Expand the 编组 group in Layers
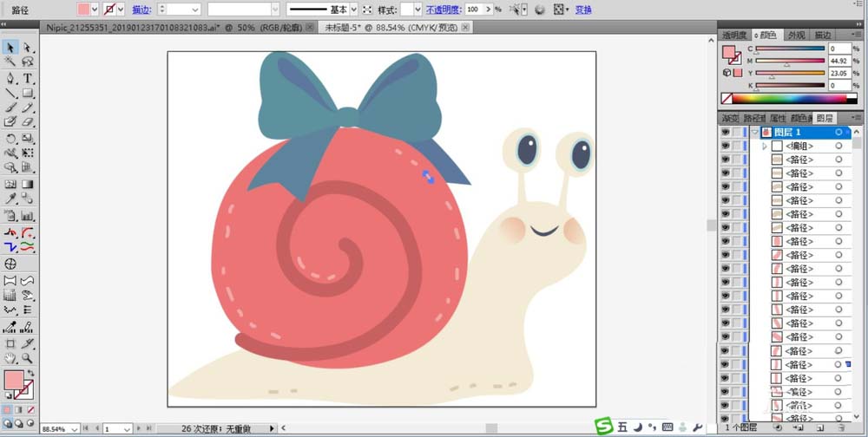This screenshot has width=868, height=437. pos(765,147)
